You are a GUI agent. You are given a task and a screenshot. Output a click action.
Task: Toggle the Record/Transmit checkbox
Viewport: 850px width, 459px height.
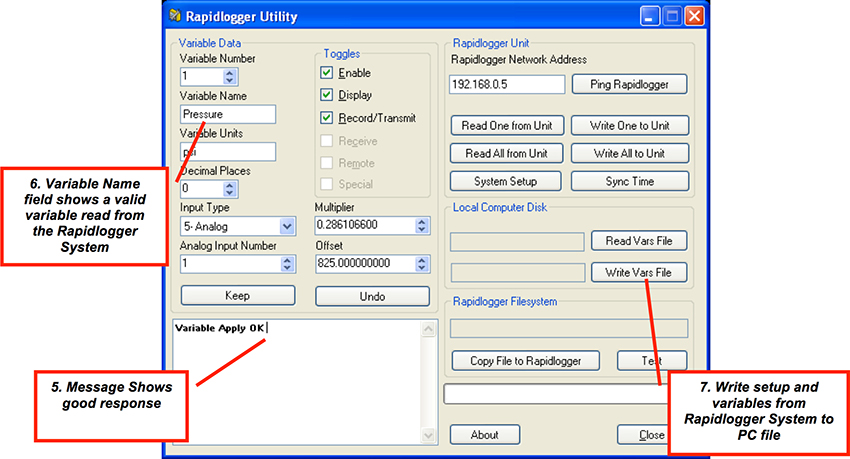(326, 118)
